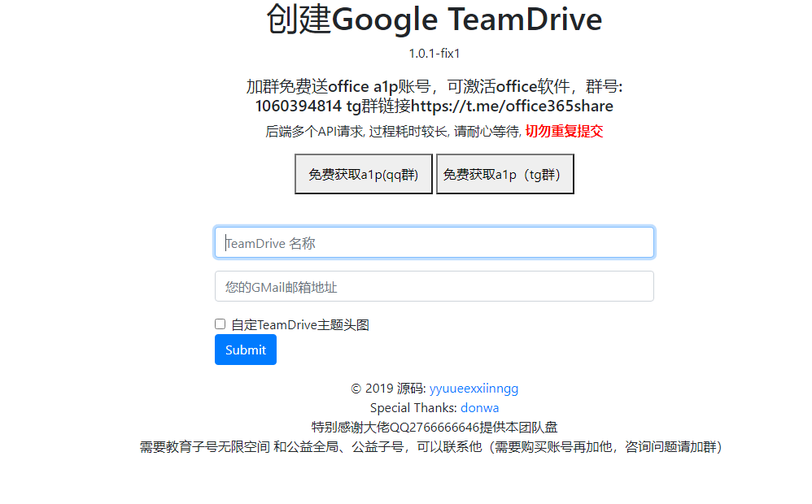Enable the 自定TeamDrive主题头图 checkbox
Viewport: 812px width, 504px height.
tap(220, 324)
